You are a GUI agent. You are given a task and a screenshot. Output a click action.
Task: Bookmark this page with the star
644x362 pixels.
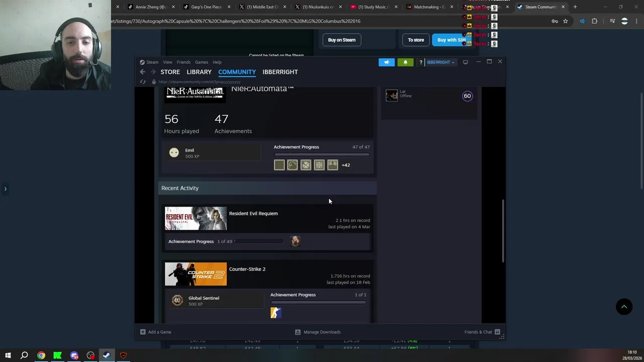(566, 21)
